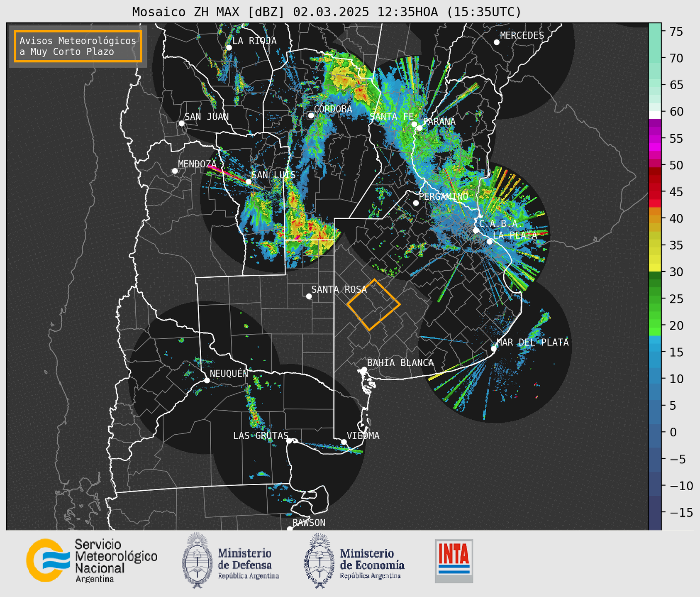Select the RAWSON city marker
The width and height of the screenshot is (700, 597).
290,529
